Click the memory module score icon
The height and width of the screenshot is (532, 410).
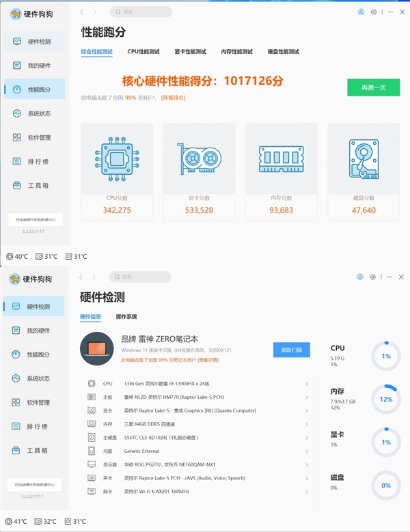click(282, 159)
